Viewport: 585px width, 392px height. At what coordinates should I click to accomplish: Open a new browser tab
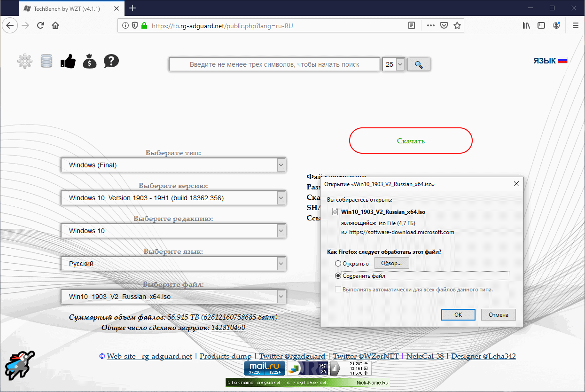tap(133, 8)
